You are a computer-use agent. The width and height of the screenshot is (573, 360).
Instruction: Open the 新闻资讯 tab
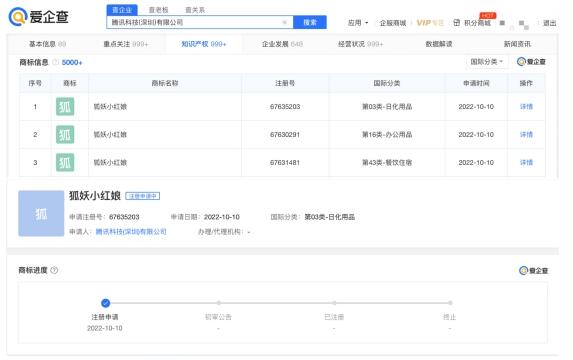[517, 44]
